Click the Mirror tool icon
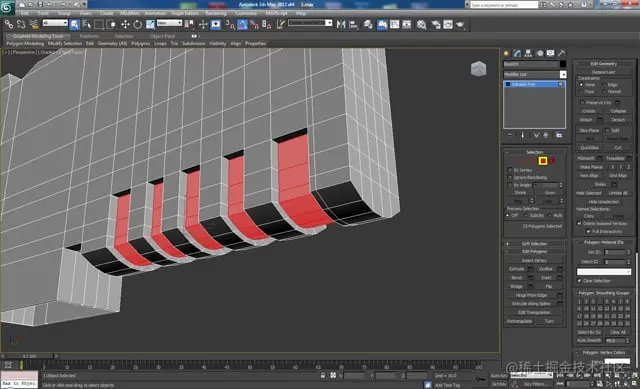 point(341,24)
